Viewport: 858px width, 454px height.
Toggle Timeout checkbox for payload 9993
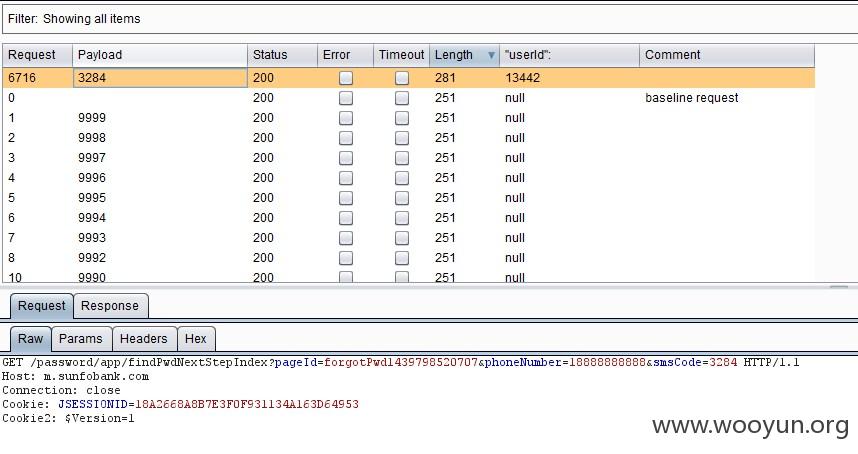point(402,238)
